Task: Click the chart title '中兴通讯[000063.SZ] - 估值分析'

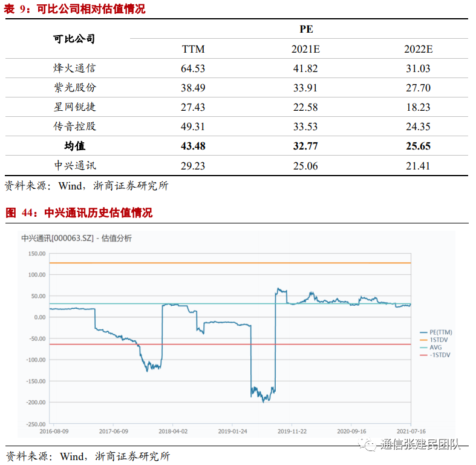Action: point(76,239)
